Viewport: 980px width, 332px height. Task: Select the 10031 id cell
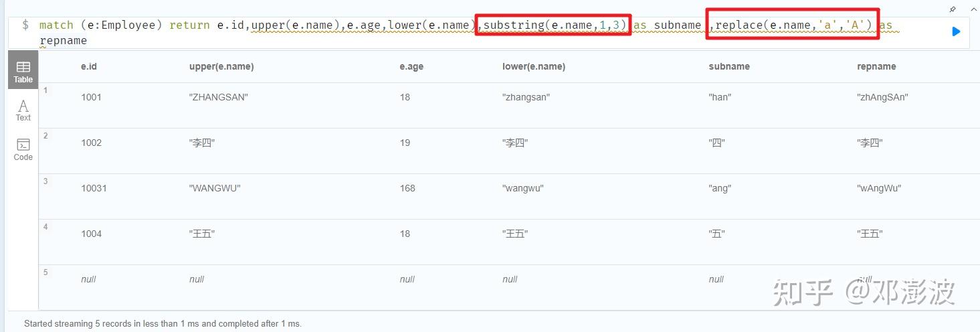click(94, 188)
